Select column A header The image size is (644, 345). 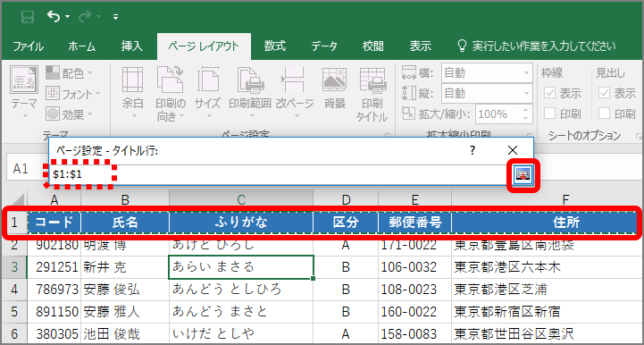point(54,200)
